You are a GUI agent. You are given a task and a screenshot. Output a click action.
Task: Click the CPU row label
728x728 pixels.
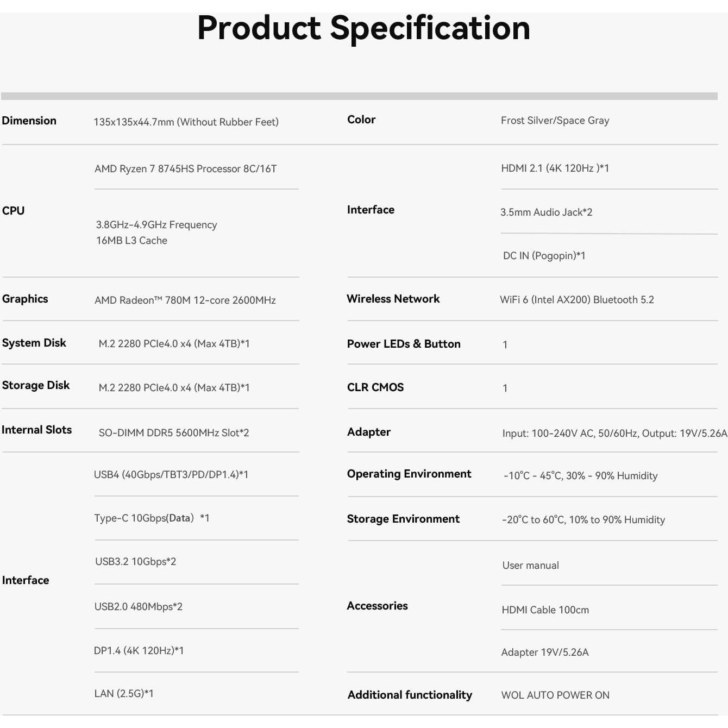[14, 211]
